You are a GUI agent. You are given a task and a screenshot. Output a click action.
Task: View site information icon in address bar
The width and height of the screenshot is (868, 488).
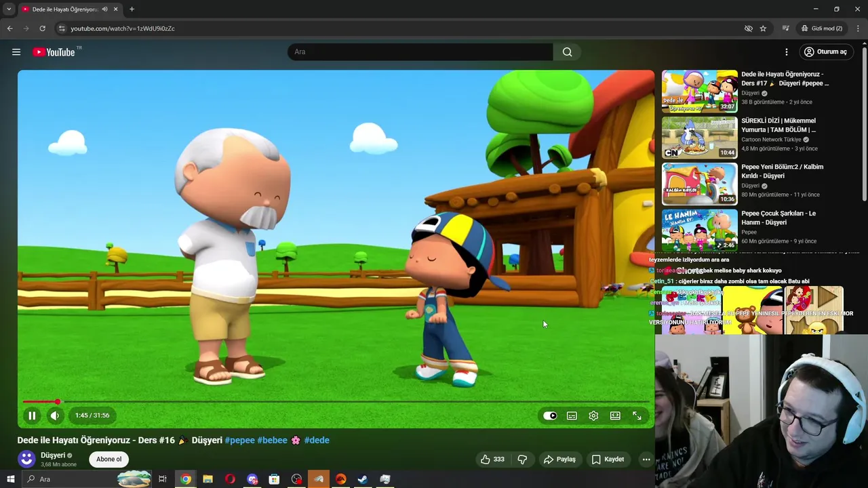coord(61,28)
